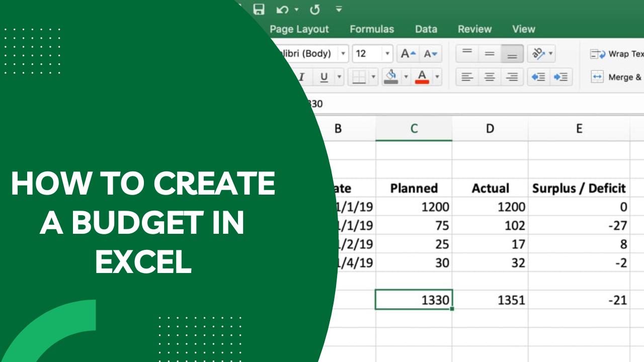This screenshot has height=362, width=644.
Task: Select the Surplus cell with 0
Action: pyautogui.click(x=579, y=207)
